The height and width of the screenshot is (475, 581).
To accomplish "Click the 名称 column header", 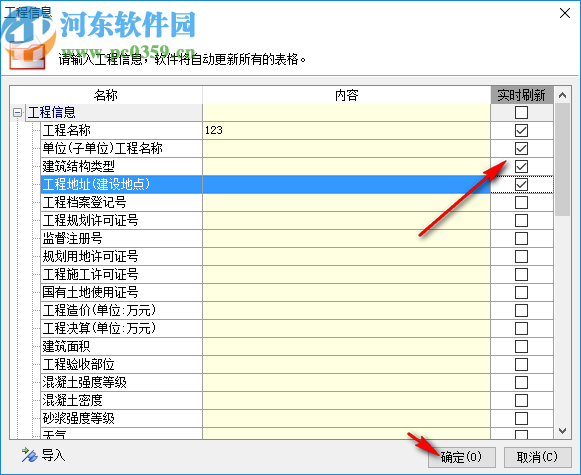I will click(x=106, y=95).
